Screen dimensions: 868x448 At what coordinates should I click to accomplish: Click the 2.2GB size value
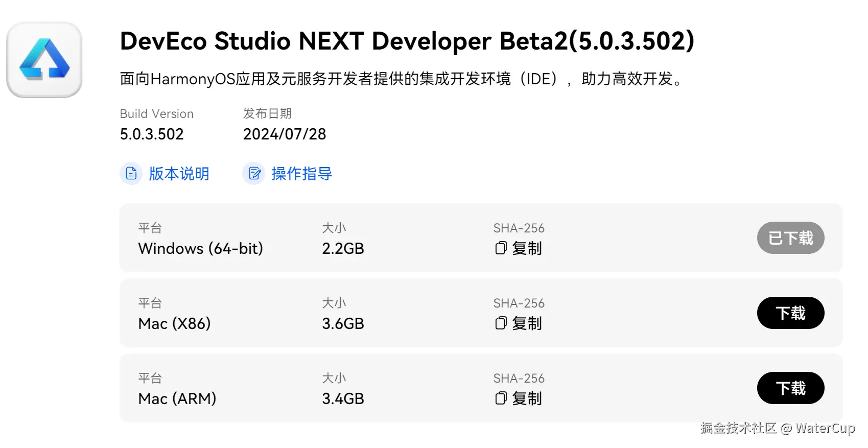pos(343,249)
